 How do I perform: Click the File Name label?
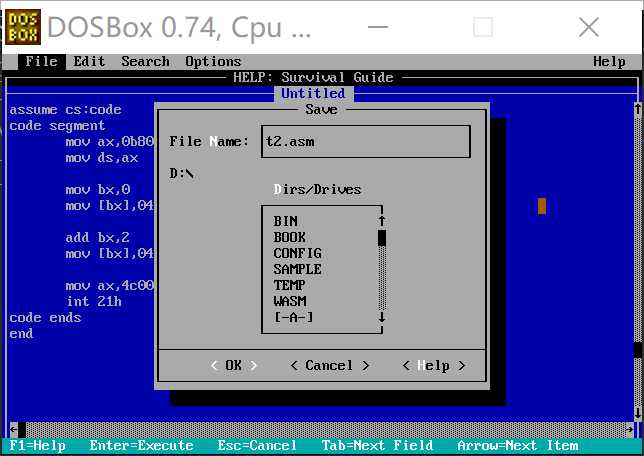tap(209, 142)
